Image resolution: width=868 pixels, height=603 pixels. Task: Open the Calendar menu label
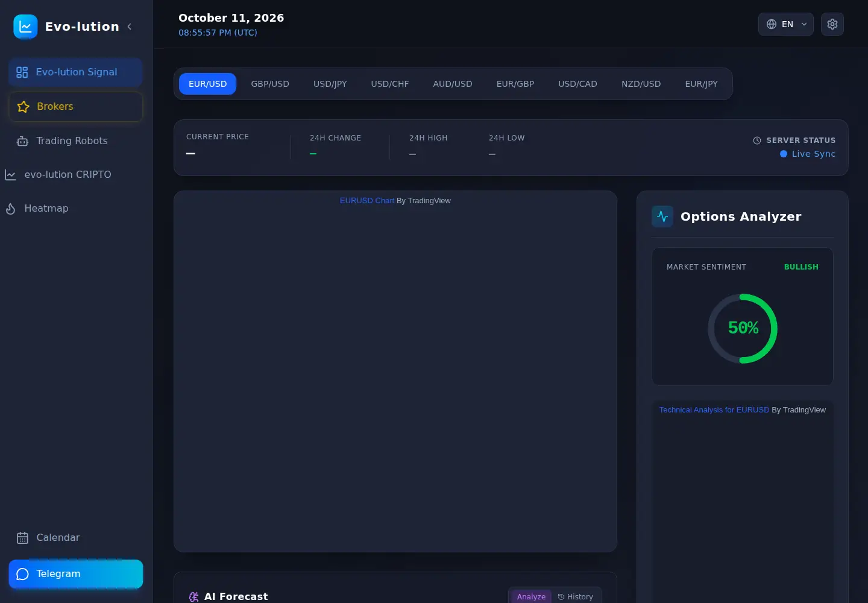tap(58, 538)
